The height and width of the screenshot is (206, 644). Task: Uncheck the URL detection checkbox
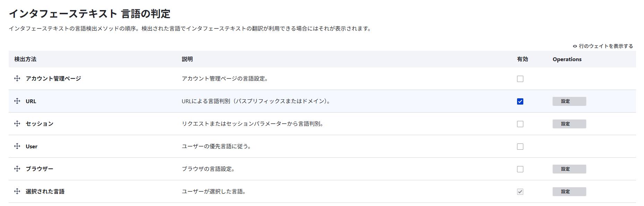(x=520, y=101)
